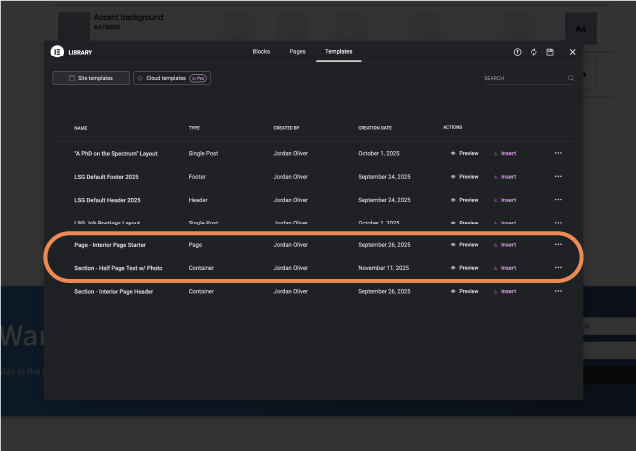Screen dimensions: 636x451
Task: Click the search magnifier icon
Action: (571, 78)
